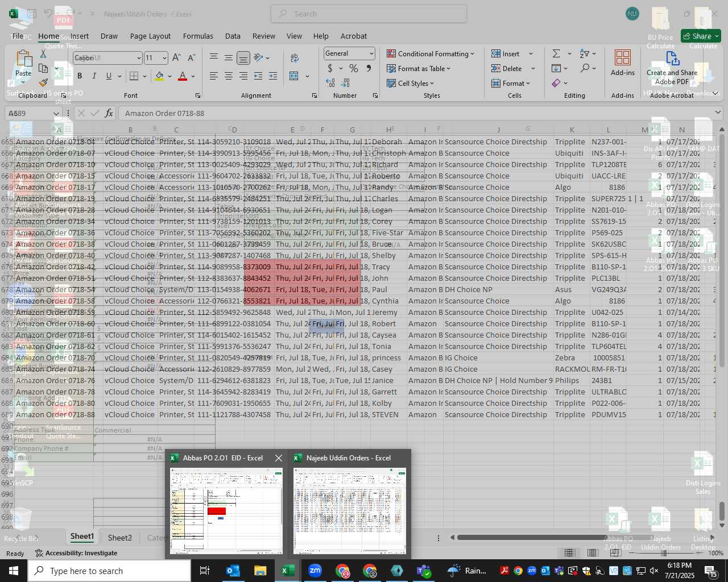Switch to the Sheet2 worksheet tab

point(120,537)
